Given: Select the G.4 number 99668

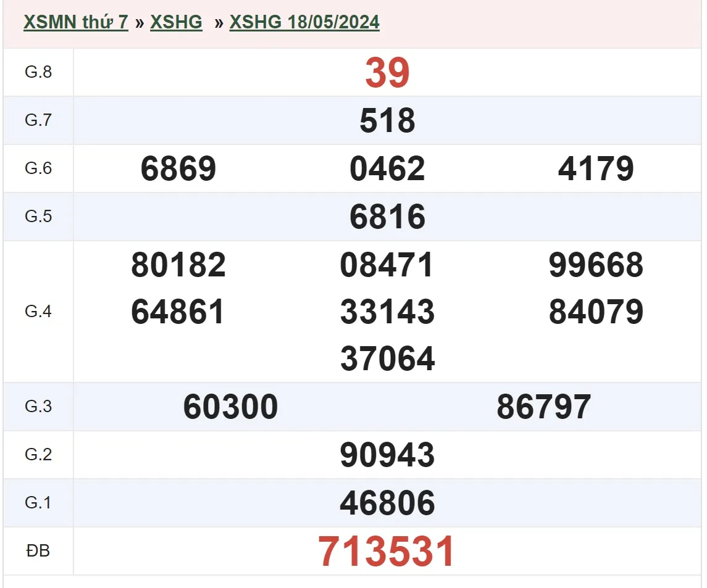Looking at the screenshot, I should pos(596,265).
